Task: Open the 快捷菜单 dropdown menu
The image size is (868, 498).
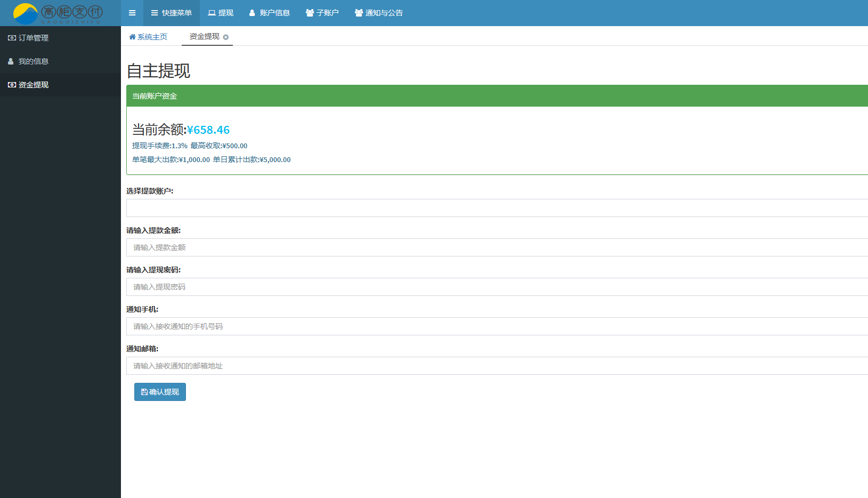Action: tap(171, 13)
